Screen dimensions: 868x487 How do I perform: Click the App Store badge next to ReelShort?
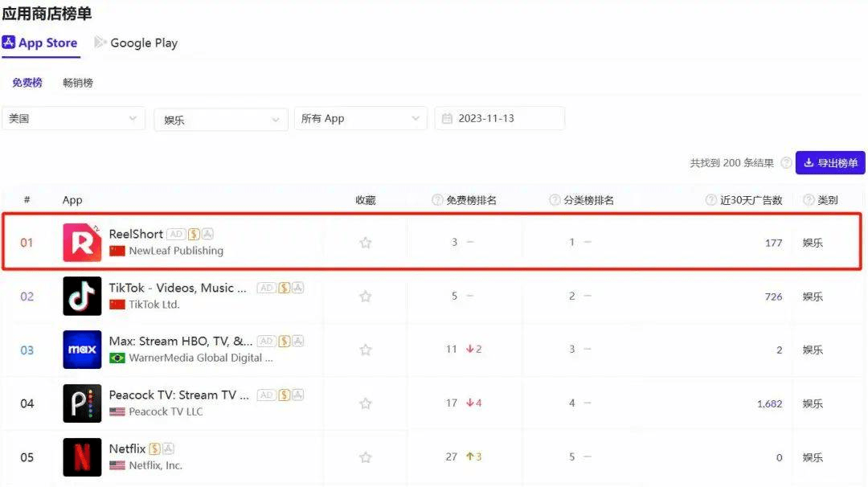point(207,234)
